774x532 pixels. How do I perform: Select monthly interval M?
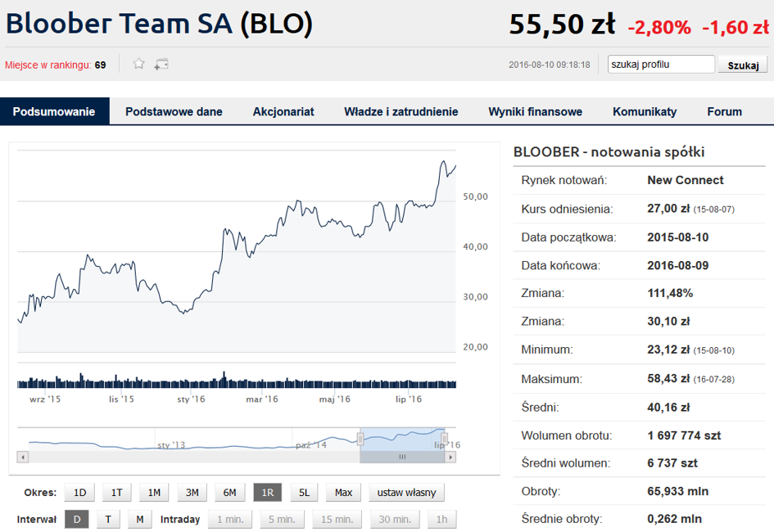[139, 519]
